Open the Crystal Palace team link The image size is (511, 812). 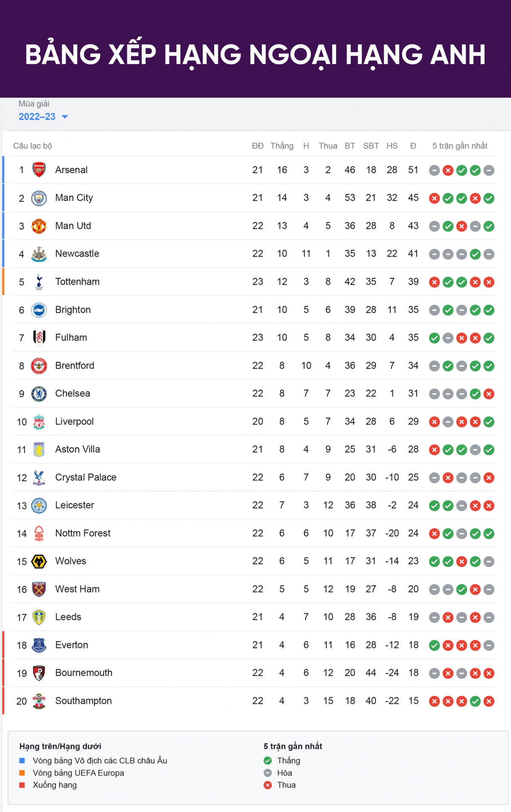pos(86,477)
